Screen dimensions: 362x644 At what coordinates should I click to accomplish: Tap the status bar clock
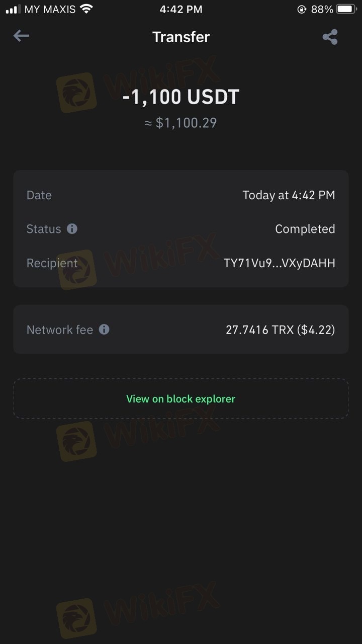[x=180, y=9]
